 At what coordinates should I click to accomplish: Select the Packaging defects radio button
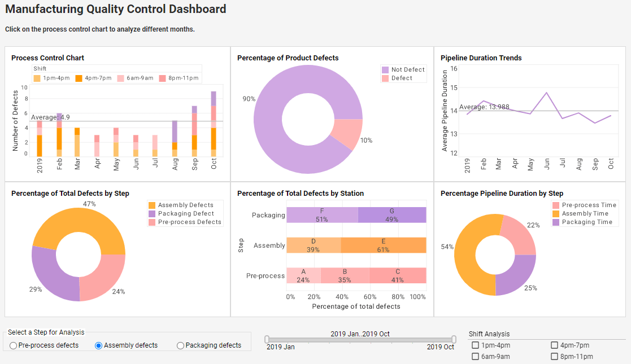coord(180,345)
